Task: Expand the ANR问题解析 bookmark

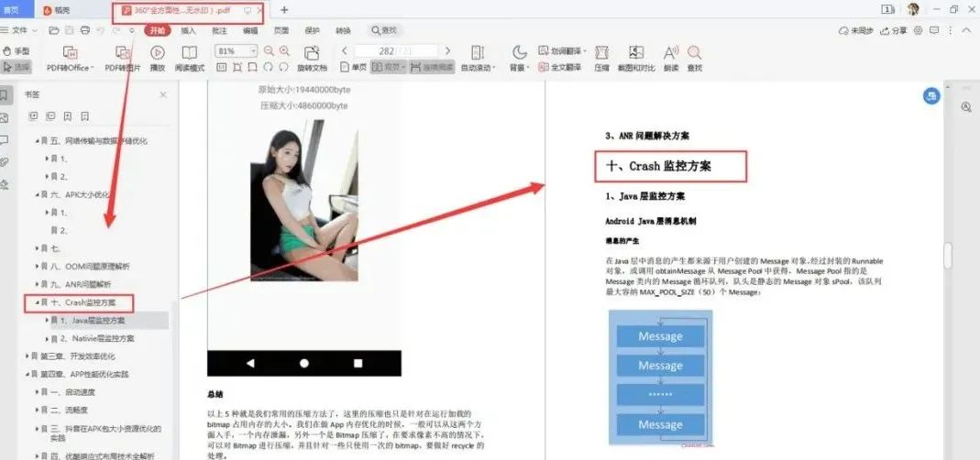Action: coord(37,284)
